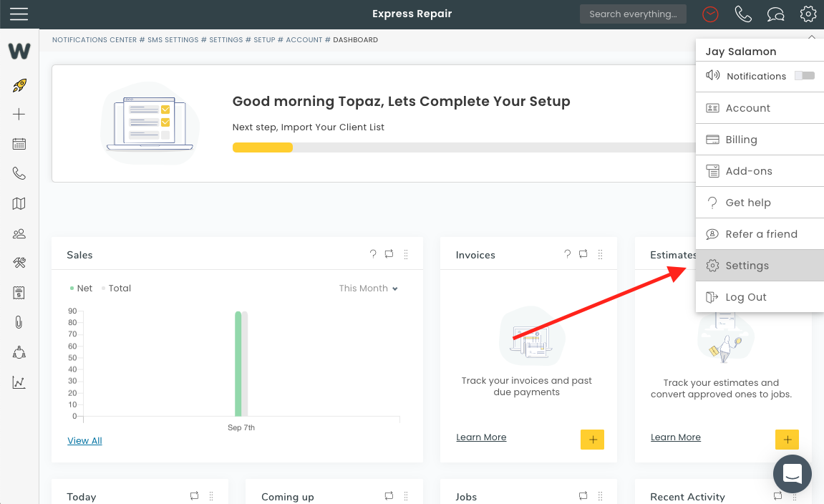This screenshot has height=504, width=824.
Task: Expand the This Month dropdown
Action: (x=368, y=289)
